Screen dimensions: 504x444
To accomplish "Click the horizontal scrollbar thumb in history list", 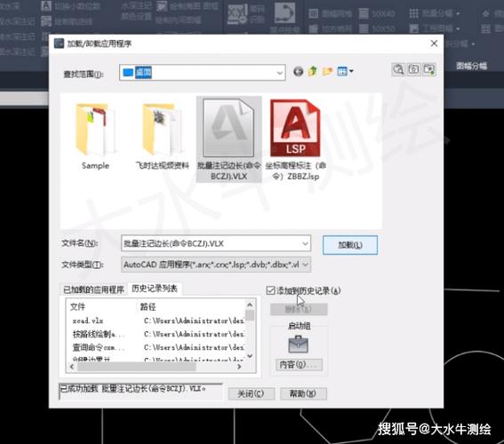I will tap(136, 367).
